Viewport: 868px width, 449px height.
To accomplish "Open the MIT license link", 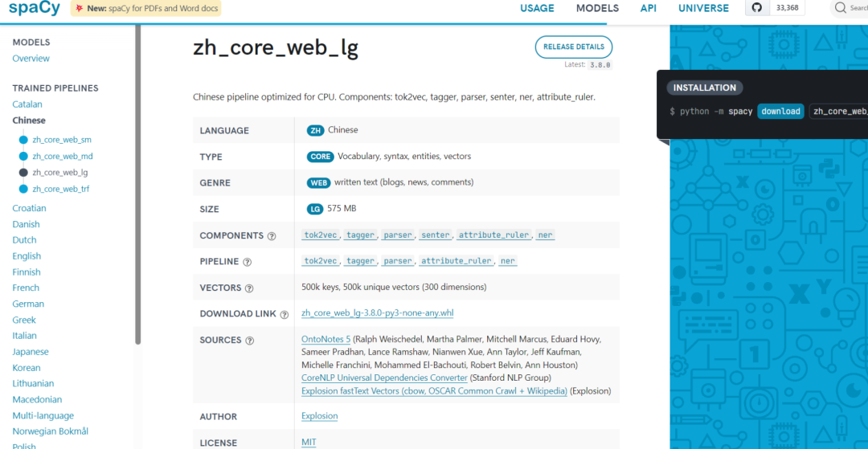I will pos(309,443).
